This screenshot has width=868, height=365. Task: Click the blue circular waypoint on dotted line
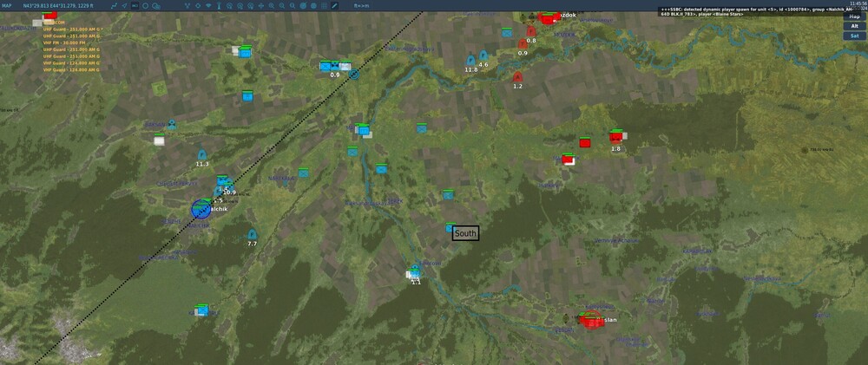coord(354,74)
